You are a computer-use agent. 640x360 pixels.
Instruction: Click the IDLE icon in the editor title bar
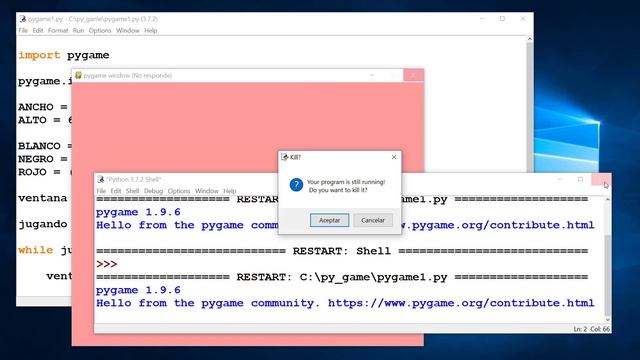pyautogui.click(x=23, y=19)
